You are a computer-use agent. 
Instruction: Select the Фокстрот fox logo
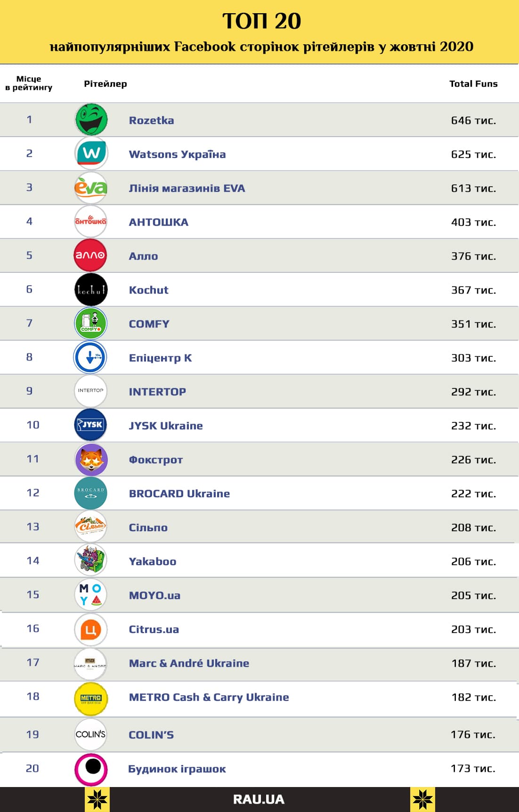(91, 459)
